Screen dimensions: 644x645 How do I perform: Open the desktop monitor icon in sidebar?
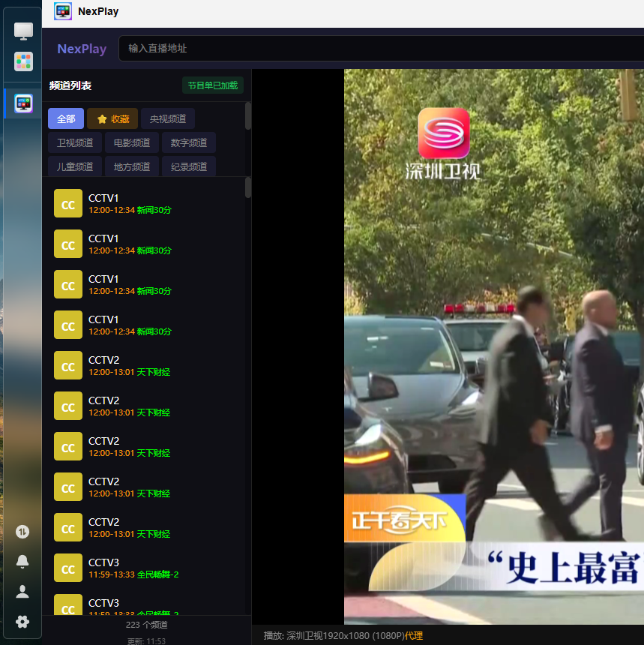(23, 31)
